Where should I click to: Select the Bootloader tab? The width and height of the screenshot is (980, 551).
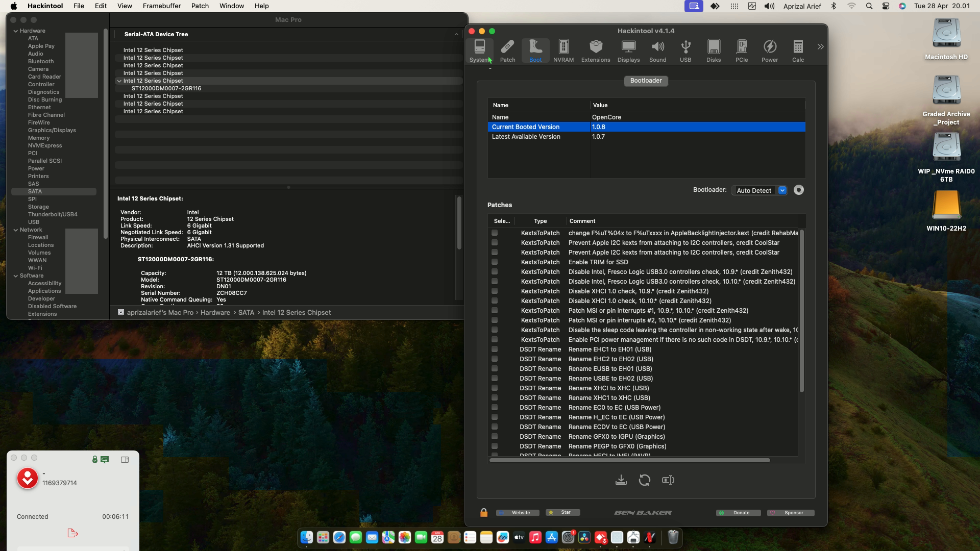tap(646, 81)
